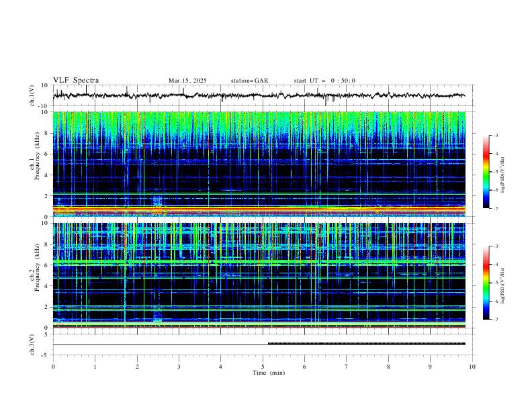
Task: Click the ch.1 color scale bar
Action: pos(486,172)
